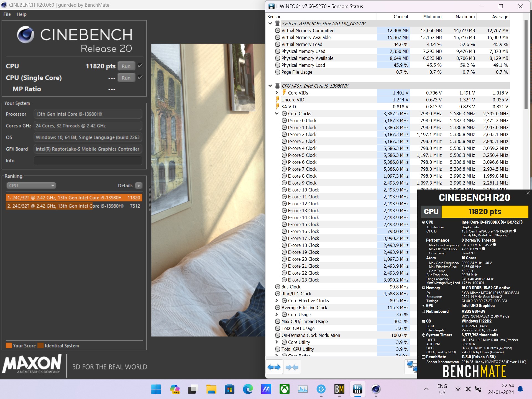Screen dimensions: 532x399
Task: Show hidden system tray icons
Action: 426,389
